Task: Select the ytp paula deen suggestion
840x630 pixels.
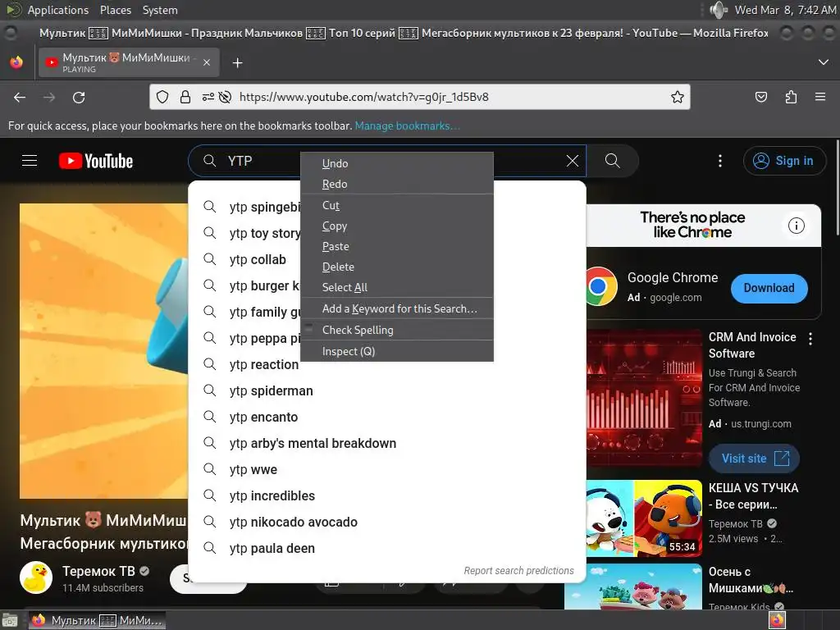Action: coord(387,548)
